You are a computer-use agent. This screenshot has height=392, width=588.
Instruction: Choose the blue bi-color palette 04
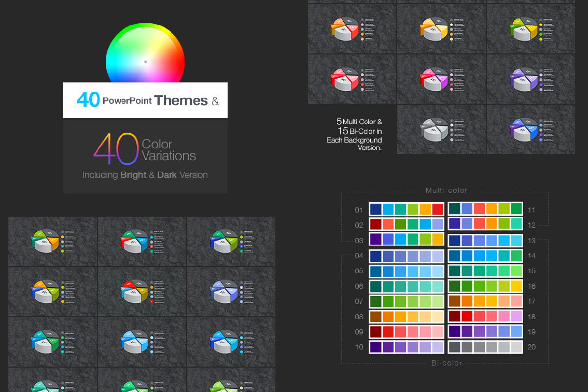[407, 256]
